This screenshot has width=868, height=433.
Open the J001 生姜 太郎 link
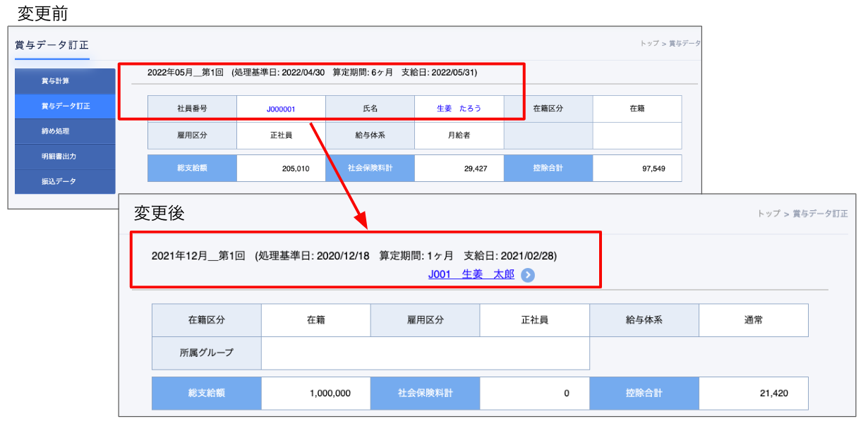coord(471,275)
